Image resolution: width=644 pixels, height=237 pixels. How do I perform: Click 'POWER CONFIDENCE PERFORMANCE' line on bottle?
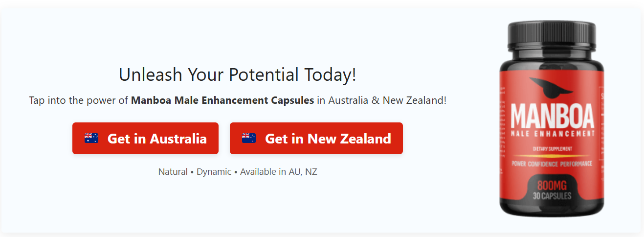tap(552, 164)
